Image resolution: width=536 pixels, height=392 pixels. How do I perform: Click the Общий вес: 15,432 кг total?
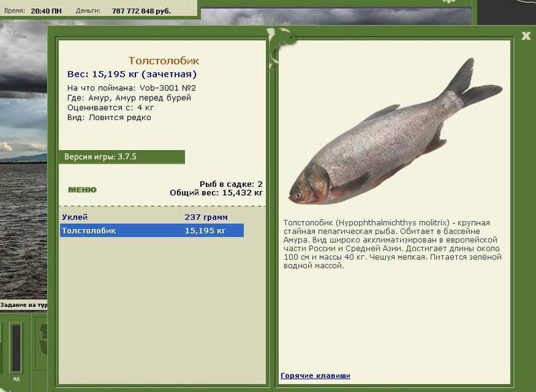coord(216,193)
